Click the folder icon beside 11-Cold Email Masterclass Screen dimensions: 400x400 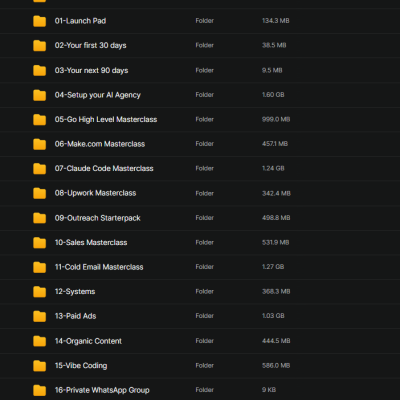pyautogui.click(x=39, y=267)
